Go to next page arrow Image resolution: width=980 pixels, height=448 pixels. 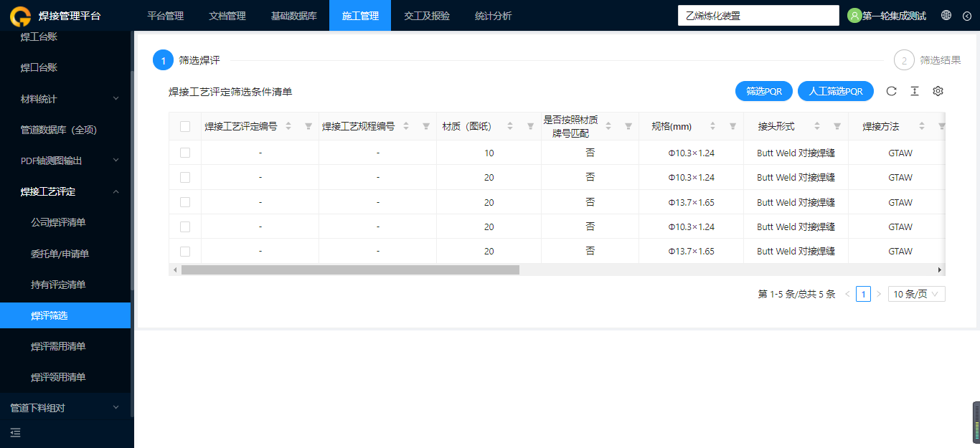(x=879, y=294)
